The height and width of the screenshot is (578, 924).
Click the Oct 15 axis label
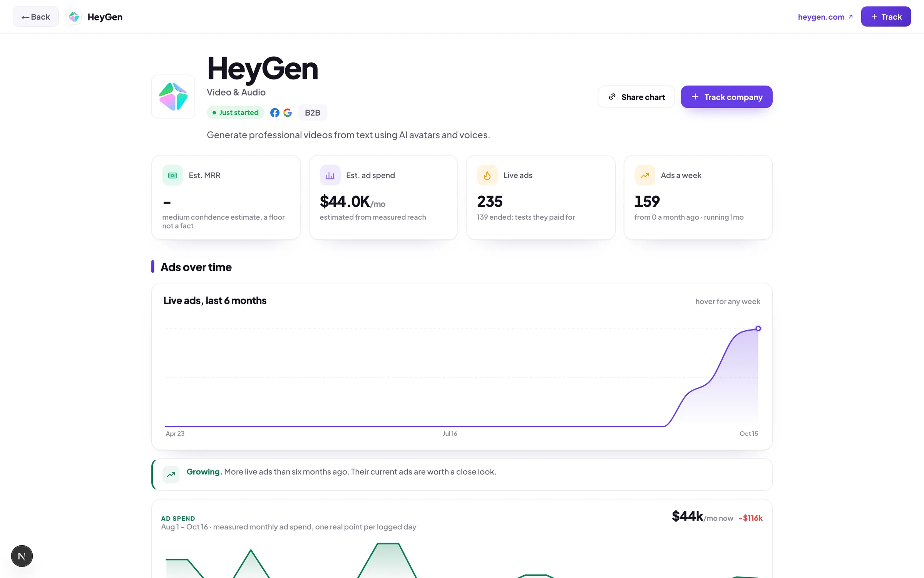(749, 434)
